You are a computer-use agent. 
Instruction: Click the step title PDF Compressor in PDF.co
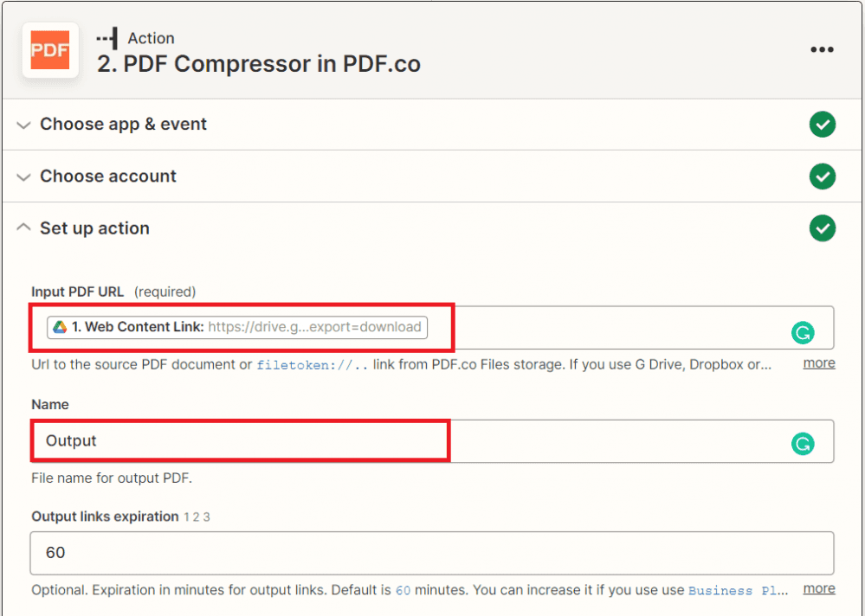click(x=259, y=65)
